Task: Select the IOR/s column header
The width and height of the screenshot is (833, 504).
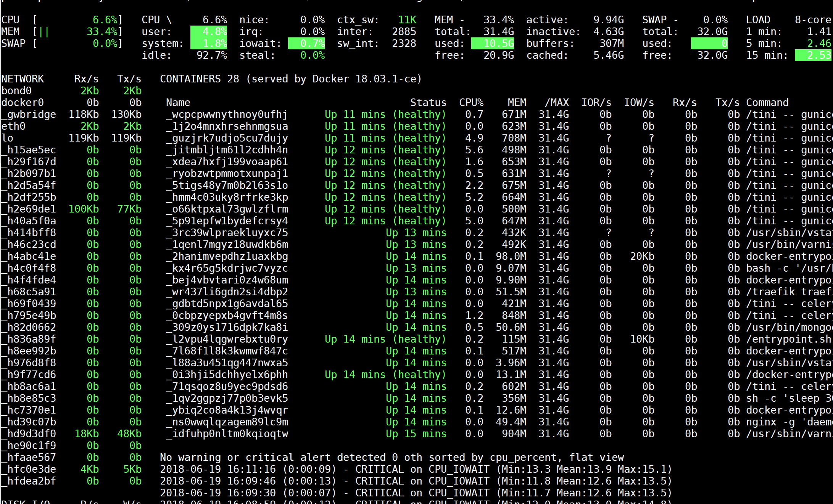Action: [596, 102]
